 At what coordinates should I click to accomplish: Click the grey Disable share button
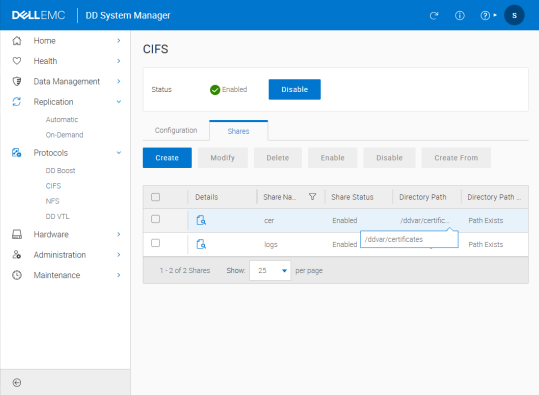pos(389,158)
